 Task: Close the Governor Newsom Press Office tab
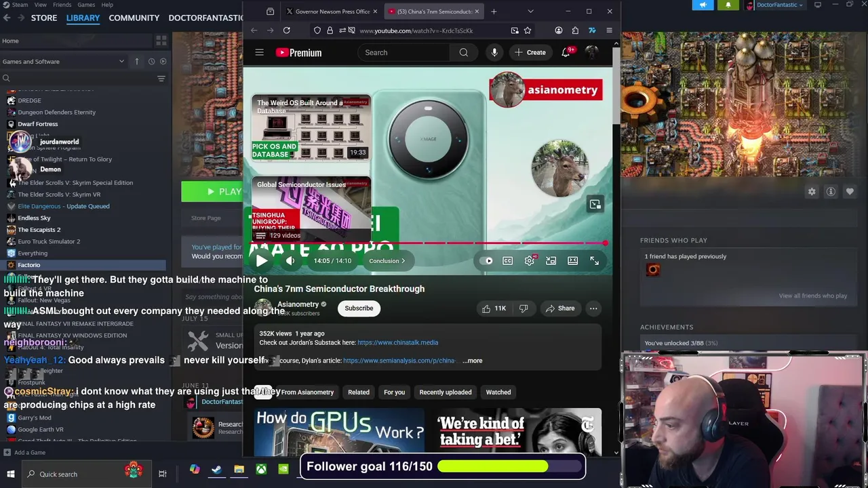point(374,12)
